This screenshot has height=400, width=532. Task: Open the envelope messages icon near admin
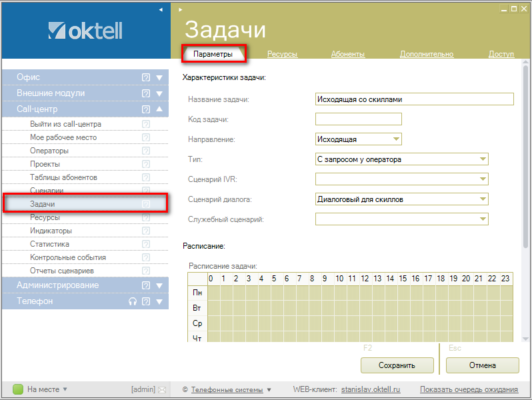[x=161, y=389]
